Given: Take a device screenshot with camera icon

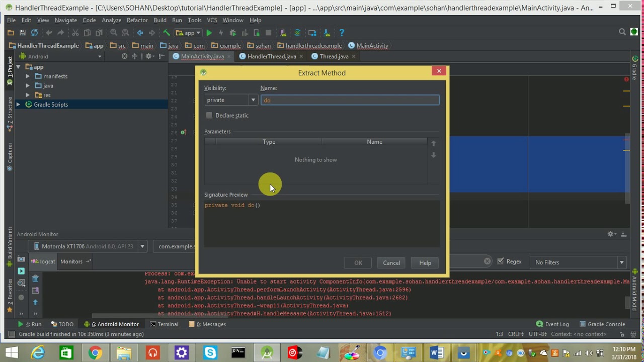Looking at the screenshot, I should [21, 259].
